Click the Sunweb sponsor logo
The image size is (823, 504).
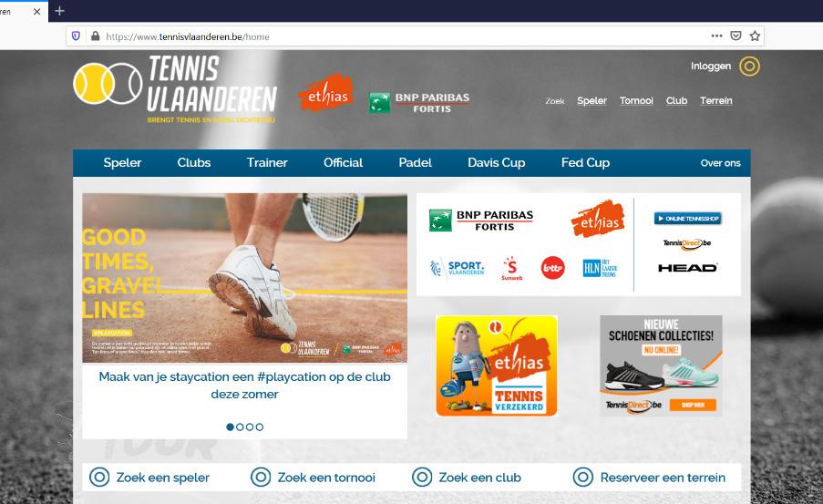pyautogui.click(x=511, y=268)
